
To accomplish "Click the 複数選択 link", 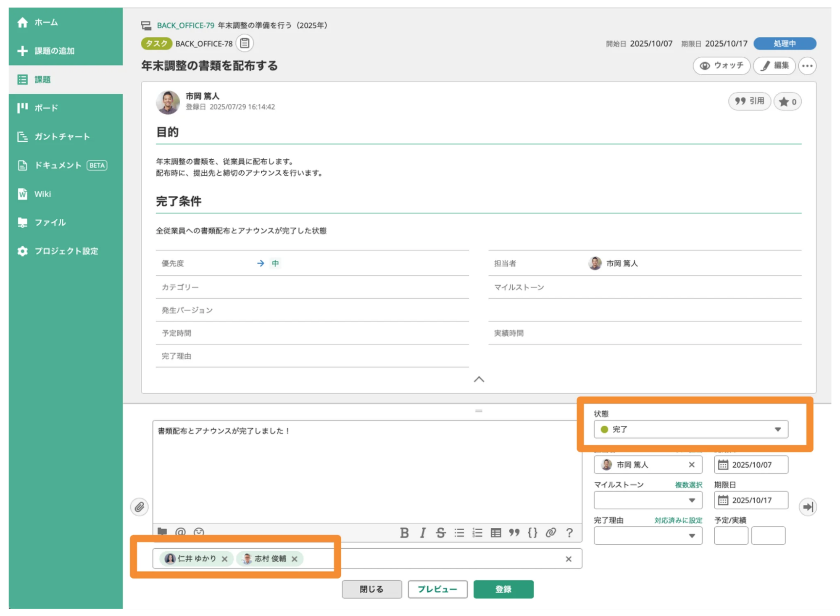I will click(x=688, y=485).
